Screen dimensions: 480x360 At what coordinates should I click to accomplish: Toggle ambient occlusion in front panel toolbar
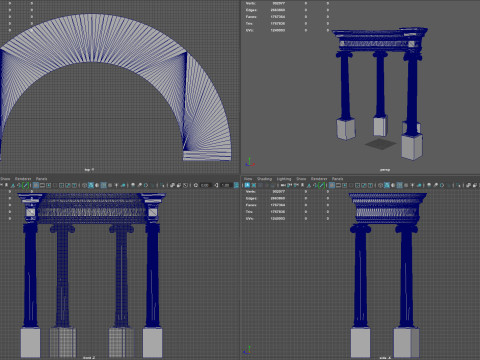[133, 185]
